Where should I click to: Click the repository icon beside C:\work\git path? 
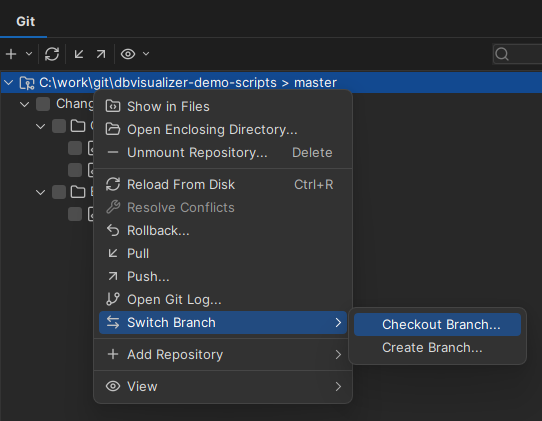point(27,83)
